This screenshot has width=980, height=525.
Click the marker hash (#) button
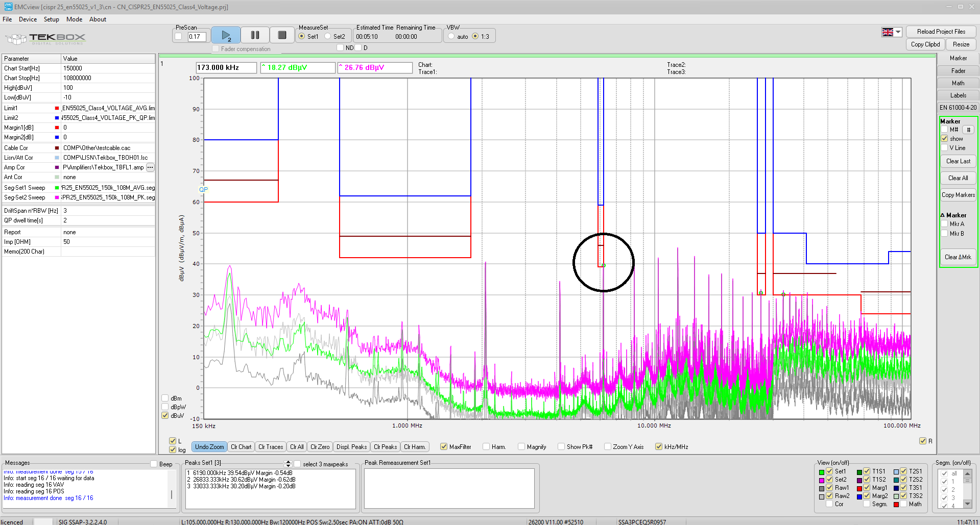pos(968,130)
